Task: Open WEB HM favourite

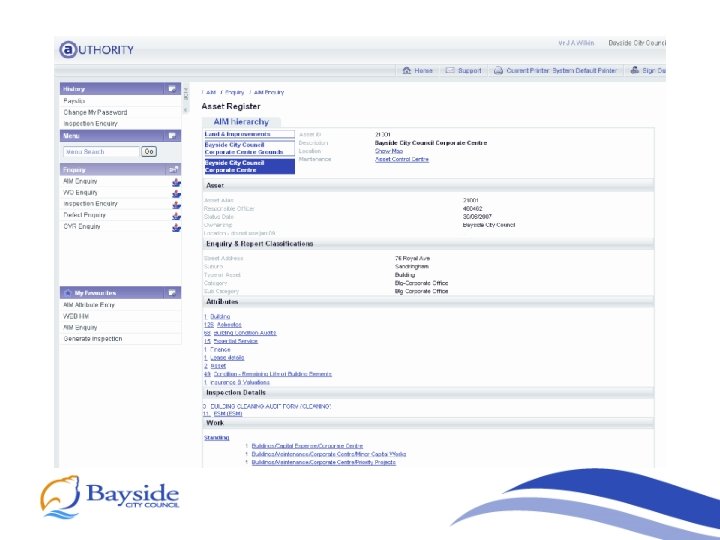Action: pos(76,316)
